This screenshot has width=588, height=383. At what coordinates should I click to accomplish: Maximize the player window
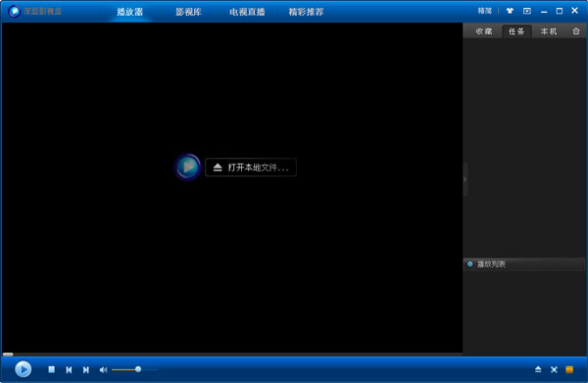560,11
